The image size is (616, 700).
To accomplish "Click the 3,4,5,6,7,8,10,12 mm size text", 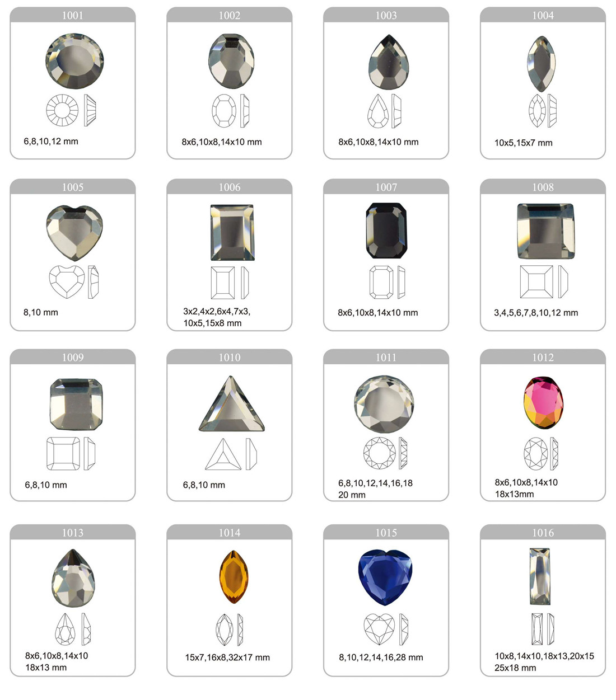I will pos(536,313).
